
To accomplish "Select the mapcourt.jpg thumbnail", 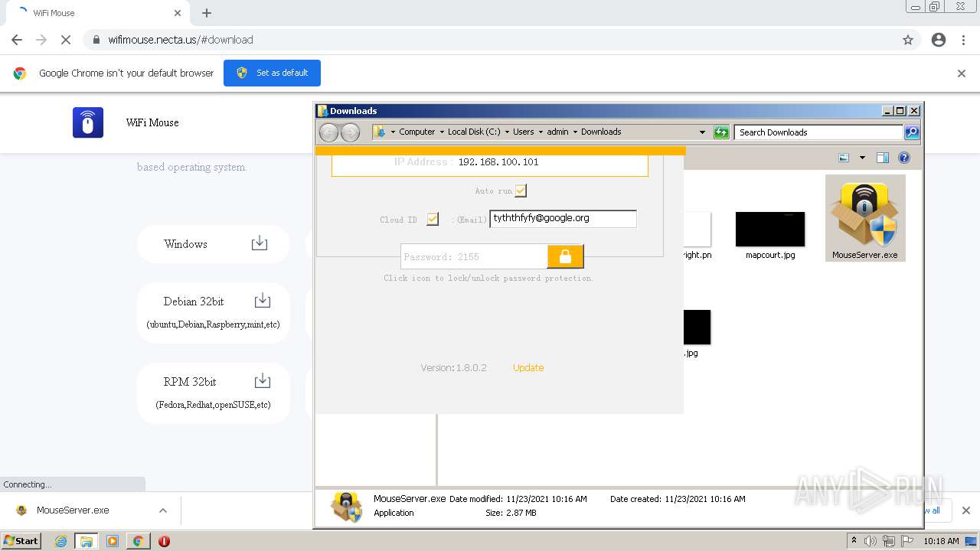I will pos(770,230).
